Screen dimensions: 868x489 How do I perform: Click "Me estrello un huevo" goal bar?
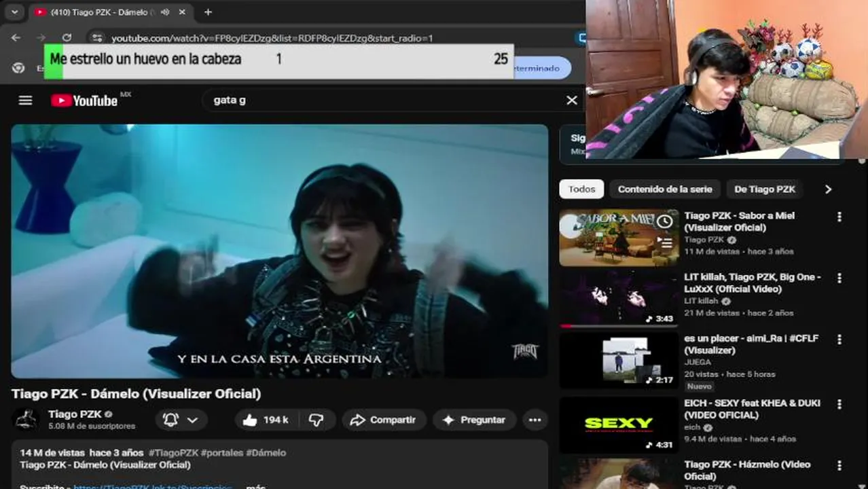tap(278, 60)
